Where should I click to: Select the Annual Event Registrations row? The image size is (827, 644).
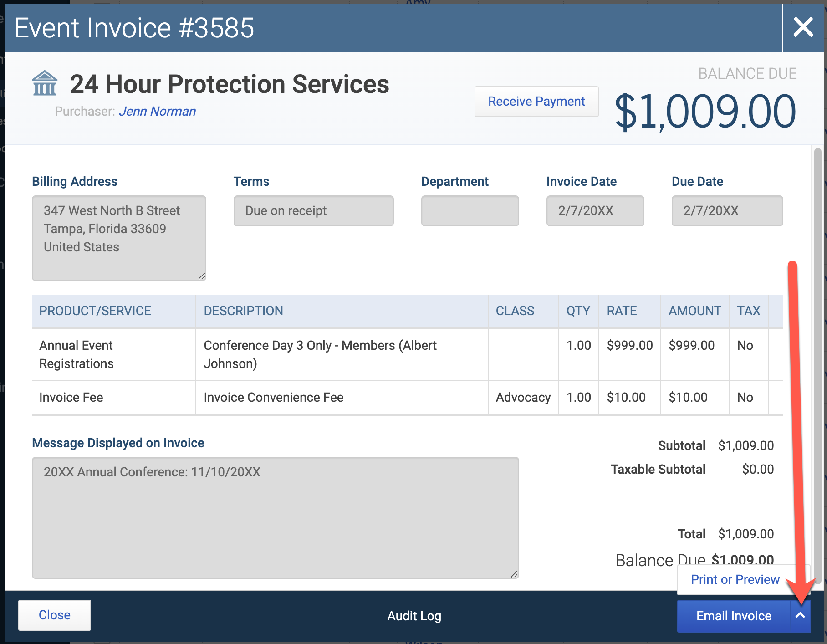click(408, 354)
